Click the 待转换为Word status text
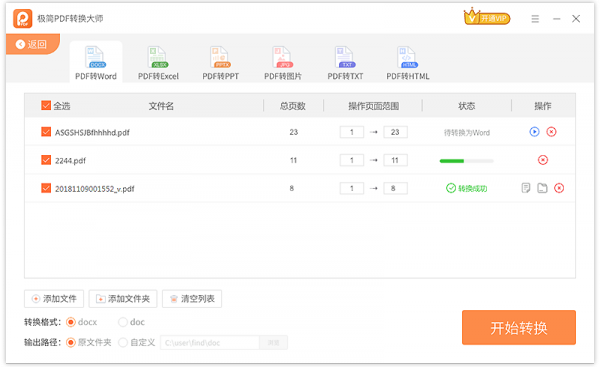This screenshot has height=367, width=600. (466, 133)
